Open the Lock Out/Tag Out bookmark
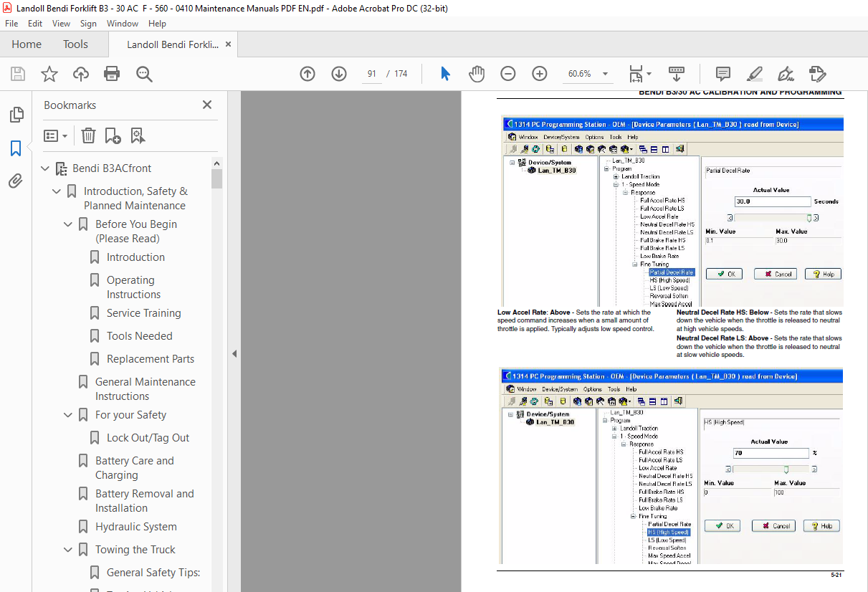Viewport: 868px width, 592px height. click(148, 438)
